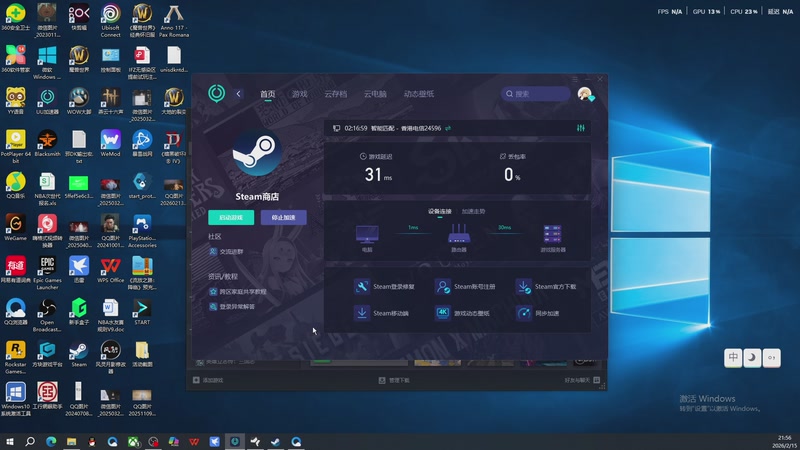Open the user avatar profile
800x450 pixels.
[x=585, y=94]
